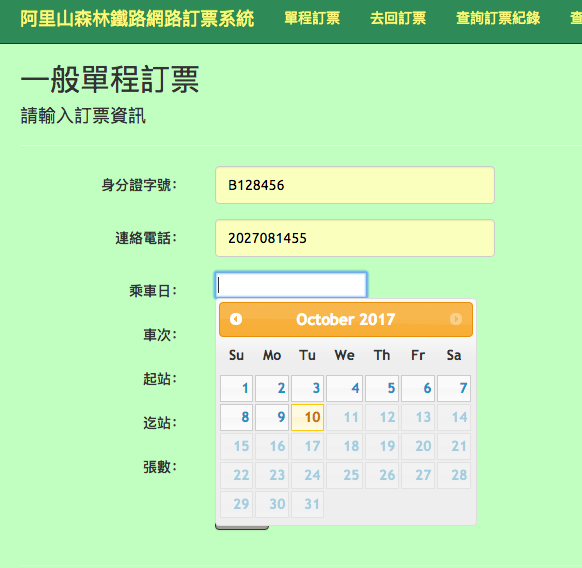Open the 查詢訂票紀錄 menu item
The height and width of the screenshot is (568, 582).
pyautogui.click(x=498, y=18)
